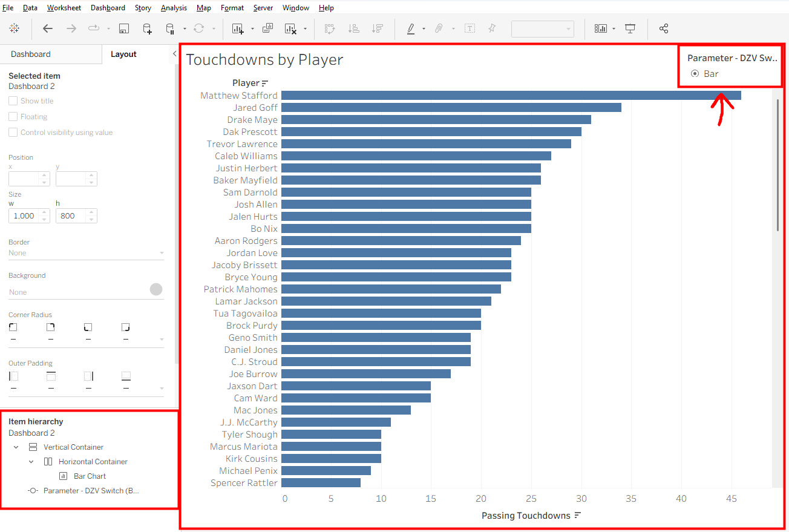The height and width of the screenshot is (532, 789).
Task: Open the Analysis menu
Action: coord(174,8)
